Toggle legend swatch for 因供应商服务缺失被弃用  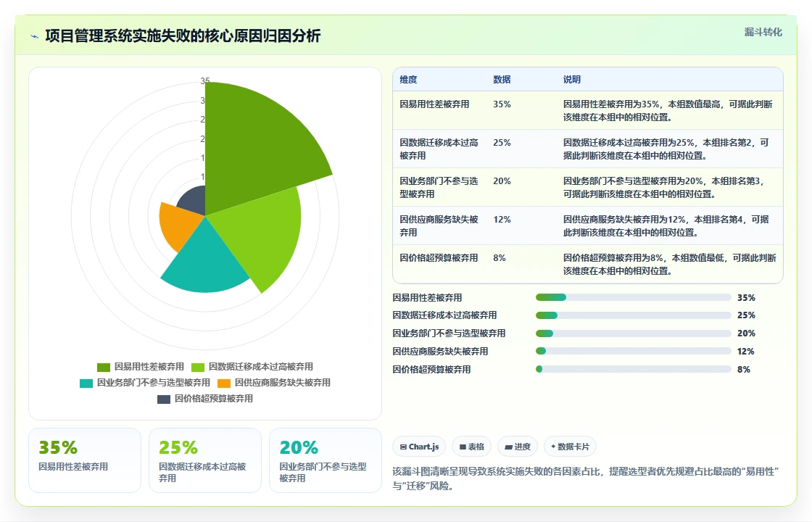pos(224,384)
